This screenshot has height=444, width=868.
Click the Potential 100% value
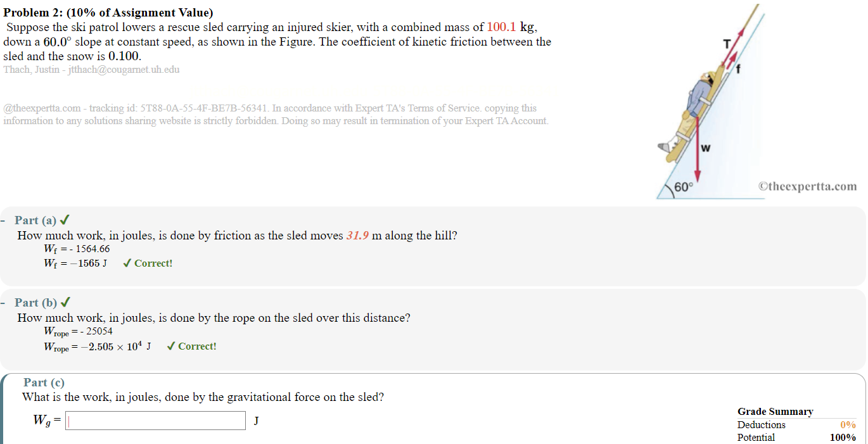843,438
